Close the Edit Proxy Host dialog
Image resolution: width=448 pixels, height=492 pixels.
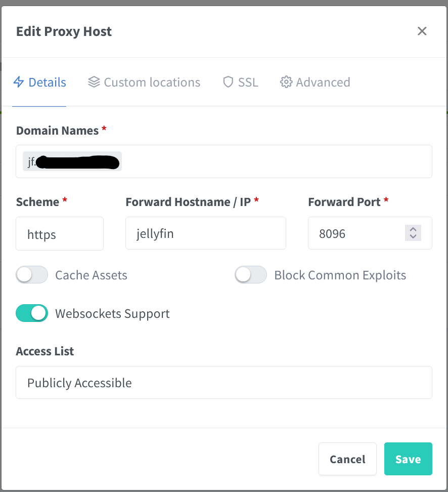coord(422,31)
